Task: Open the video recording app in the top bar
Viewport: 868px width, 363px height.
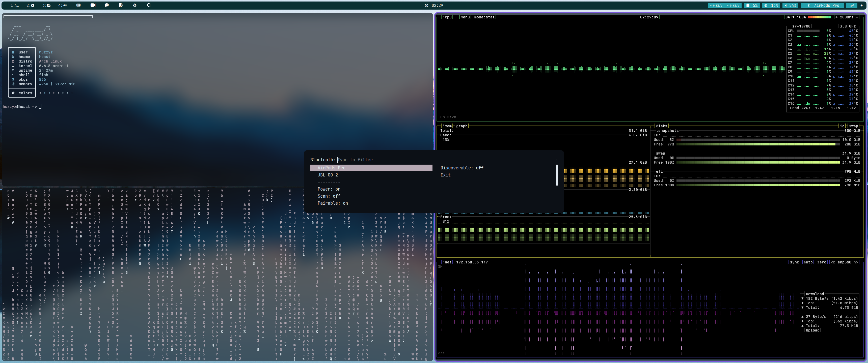Action: (x=93, y=5)
